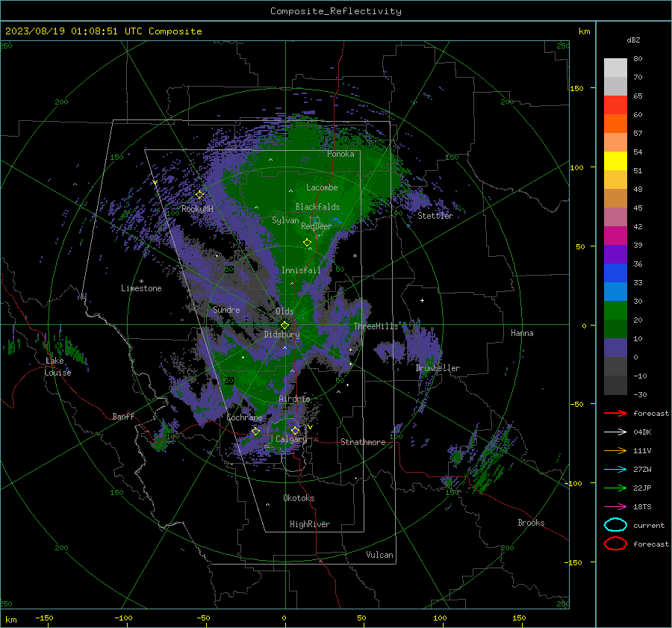
Task: Click the Vulcan label
Action: coord(379,555)
